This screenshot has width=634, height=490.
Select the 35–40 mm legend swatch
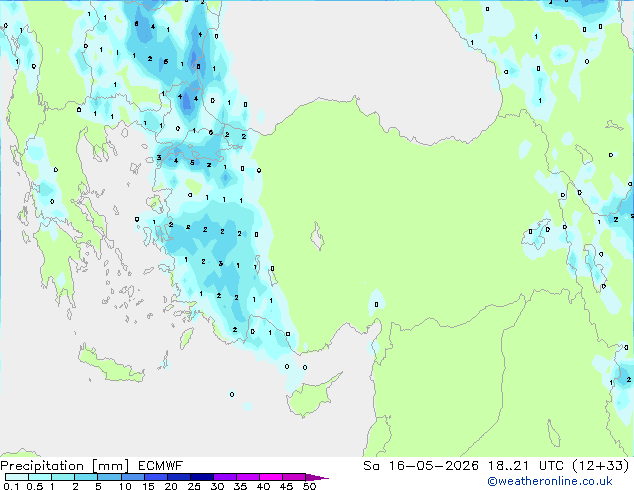(x=248, y=477)
